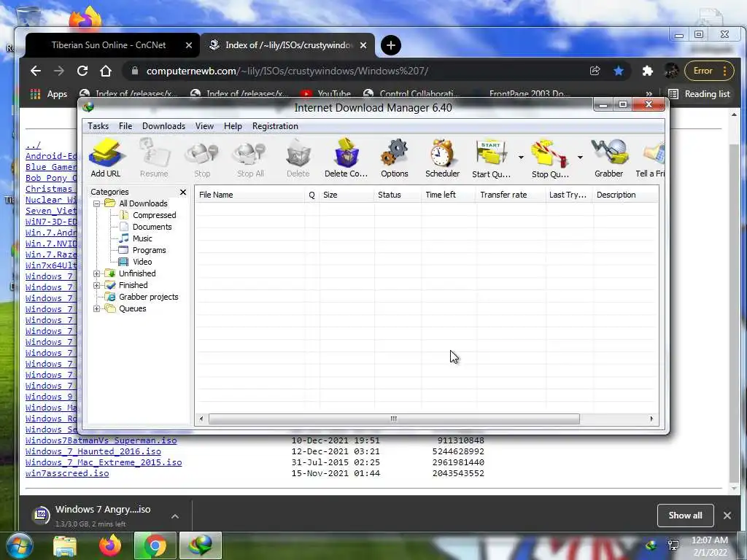
Task: Click the Tell a Friend icon
Action: click(x=651, y=158)
